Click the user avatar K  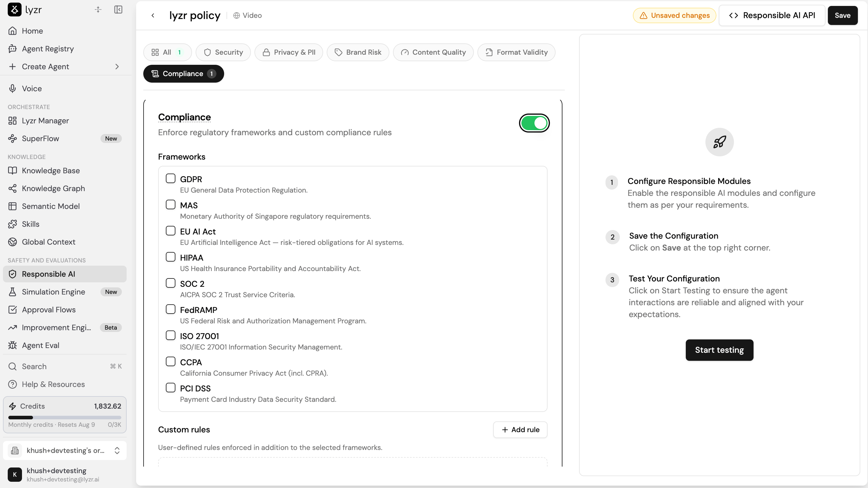pos(15,475)
